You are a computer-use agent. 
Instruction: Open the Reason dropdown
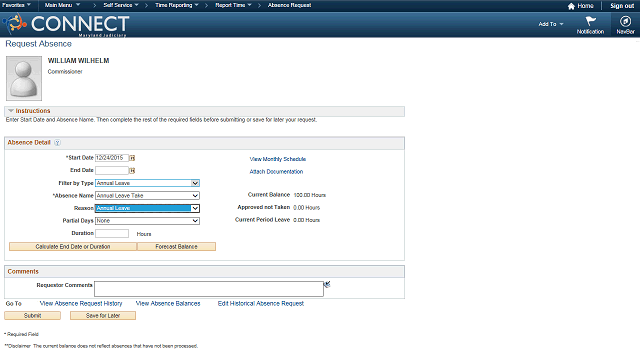coord(147,208)
